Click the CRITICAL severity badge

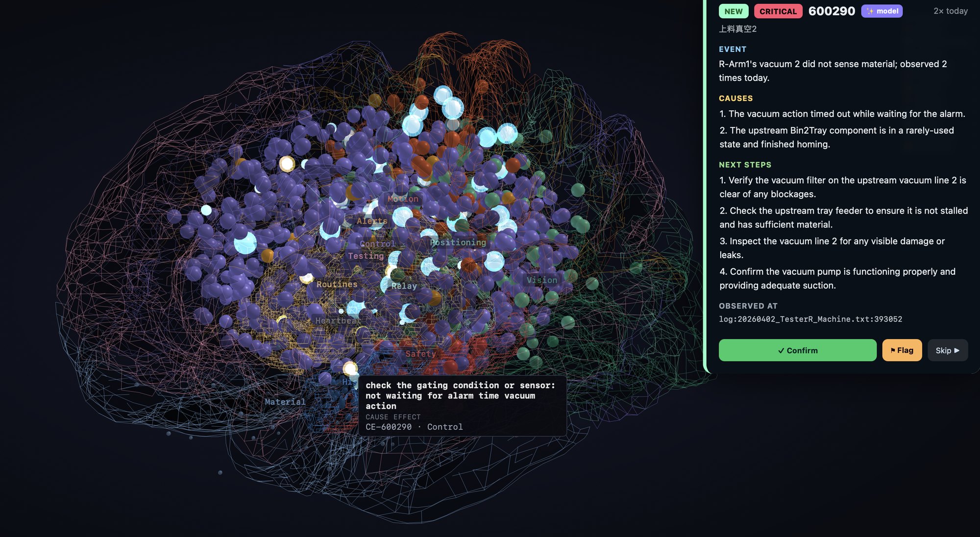pyautogui.click(x=778, y=11)
